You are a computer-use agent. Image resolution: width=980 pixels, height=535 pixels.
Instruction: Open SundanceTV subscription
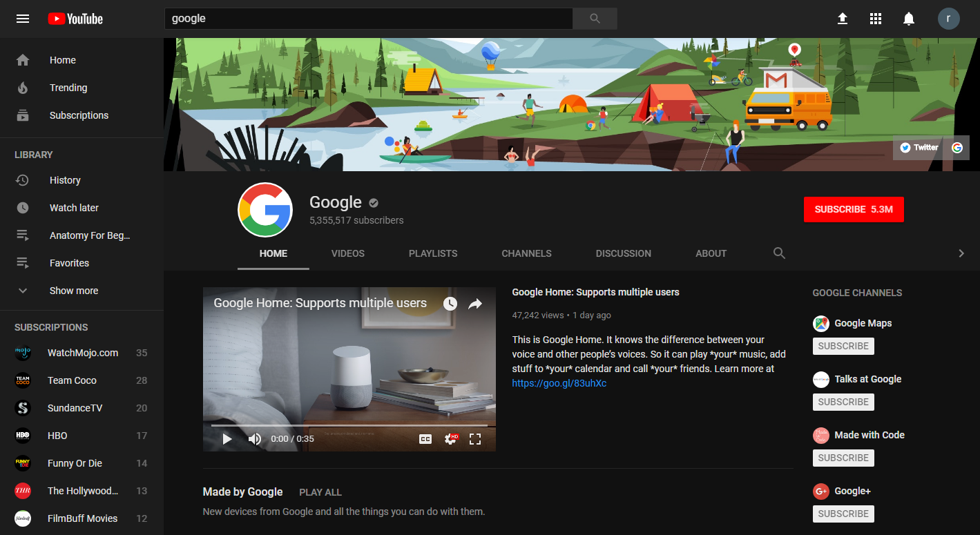coord(81,408)
